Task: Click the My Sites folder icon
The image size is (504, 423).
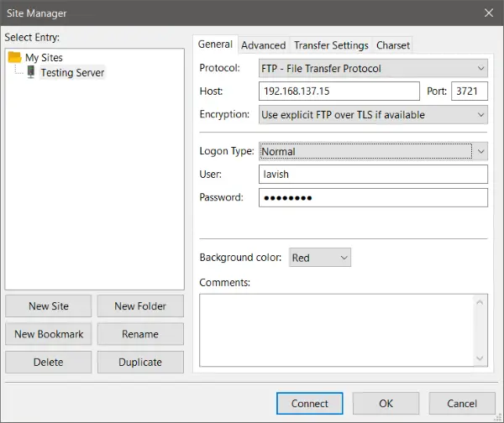Action: pos(15,57)
